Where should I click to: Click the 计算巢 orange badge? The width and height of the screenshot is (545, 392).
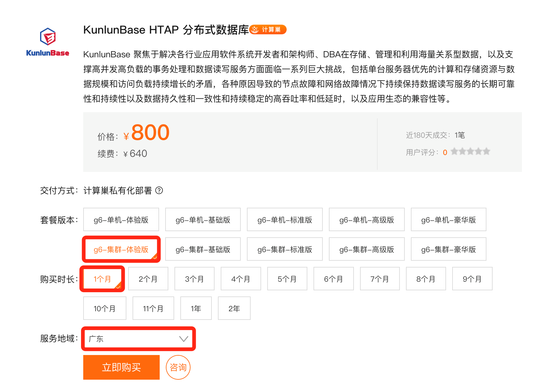tap(268, 30)
